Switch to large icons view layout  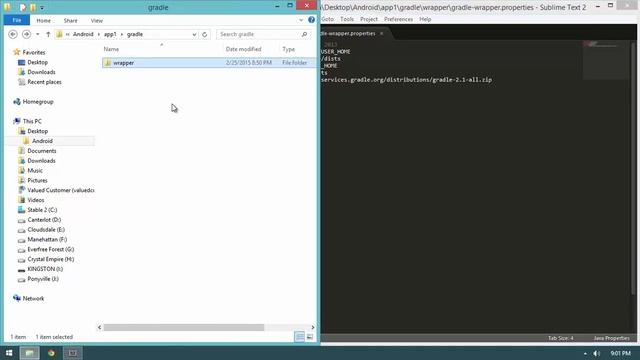click(310, 337)
